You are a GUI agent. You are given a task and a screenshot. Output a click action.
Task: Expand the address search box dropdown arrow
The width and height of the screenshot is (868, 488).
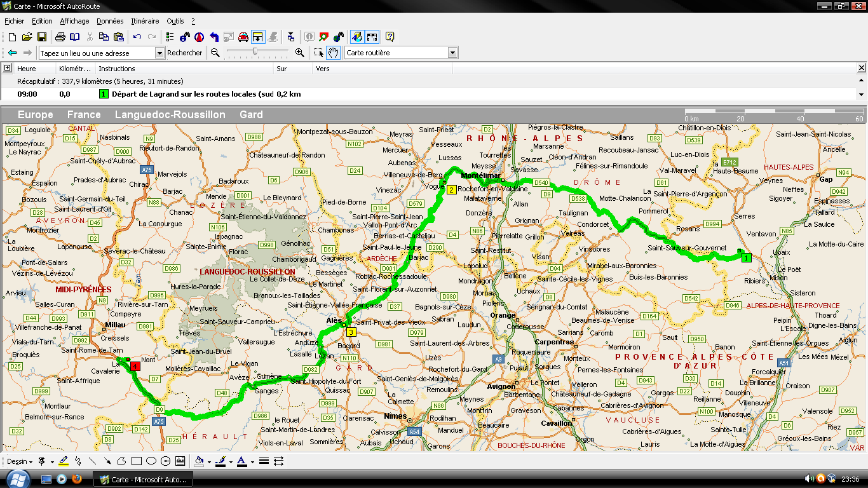point(159,53)
